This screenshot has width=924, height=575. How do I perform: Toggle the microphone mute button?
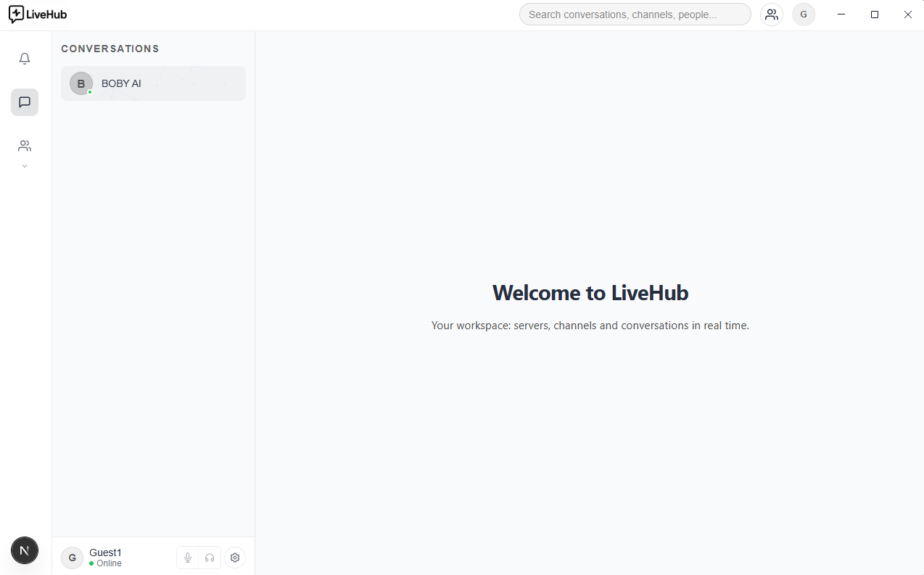pyautogui.click(x=188, y=558)
